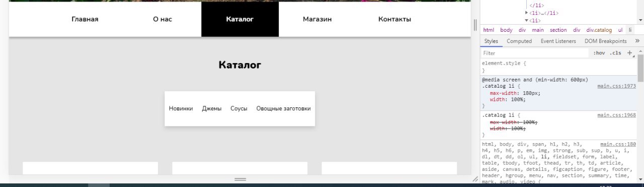Go to the О нас page
The image size is (644, 187).
163,19
